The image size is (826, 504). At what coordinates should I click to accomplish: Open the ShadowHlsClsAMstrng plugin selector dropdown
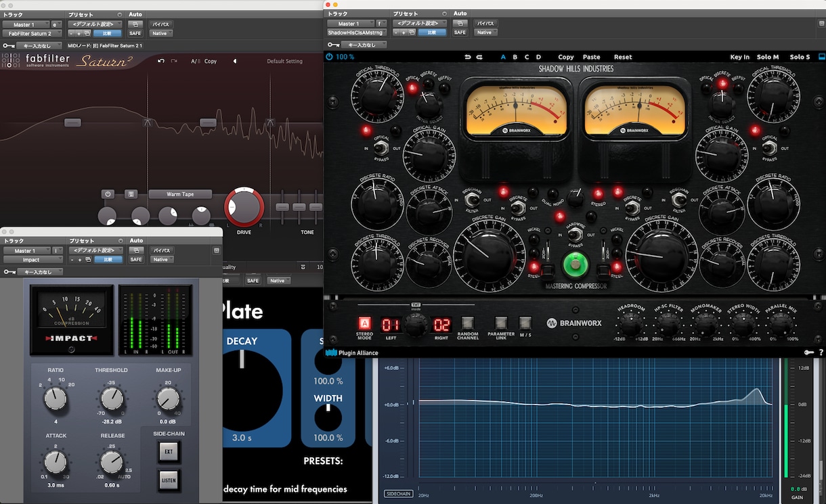[356, 32]
